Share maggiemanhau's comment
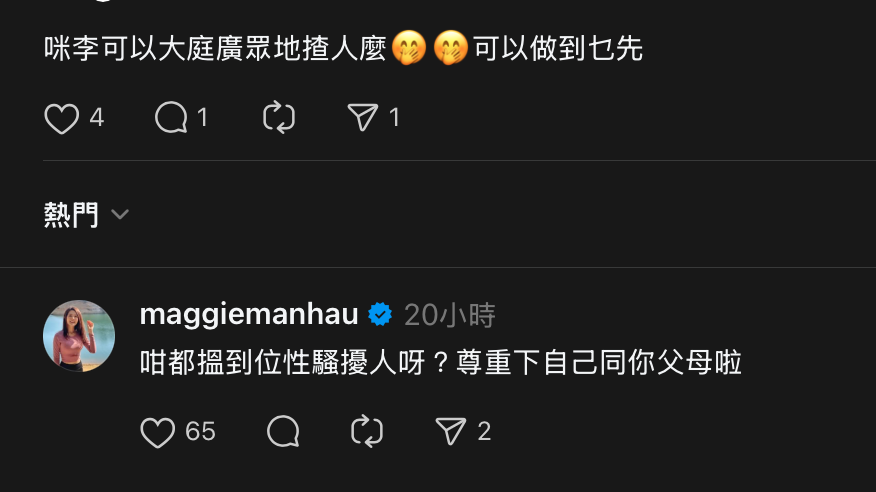 tap(450, 431)
